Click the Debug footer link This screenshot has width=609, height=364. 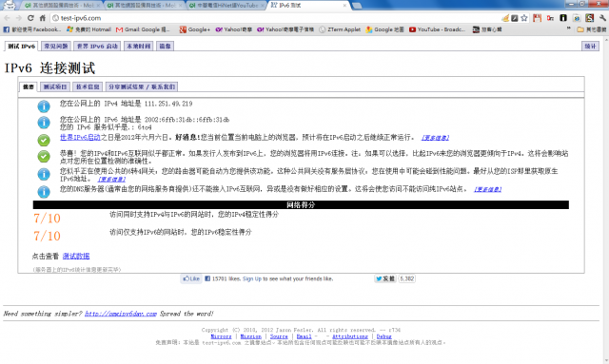383,336
